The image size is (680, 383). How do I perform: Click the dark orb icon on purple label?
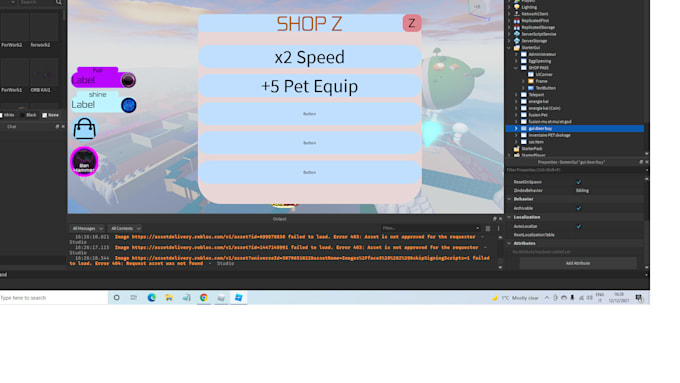pos(128,80)
